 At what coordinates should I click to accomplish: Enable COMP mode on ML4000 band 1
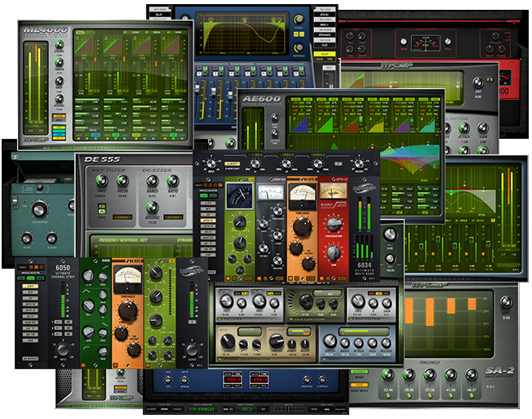tap(95, 135)
